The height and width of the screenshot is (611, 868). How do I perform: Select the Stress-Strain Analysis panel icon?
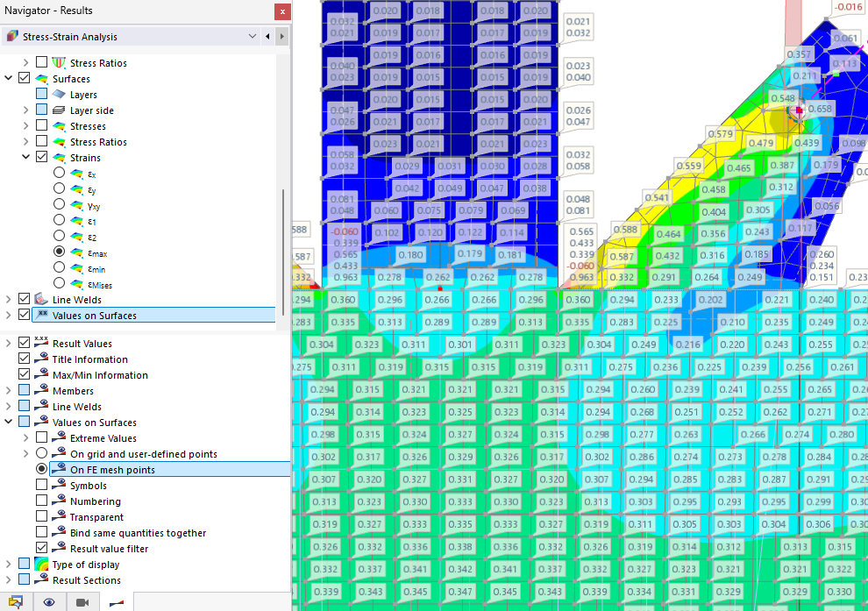(12, 36)
